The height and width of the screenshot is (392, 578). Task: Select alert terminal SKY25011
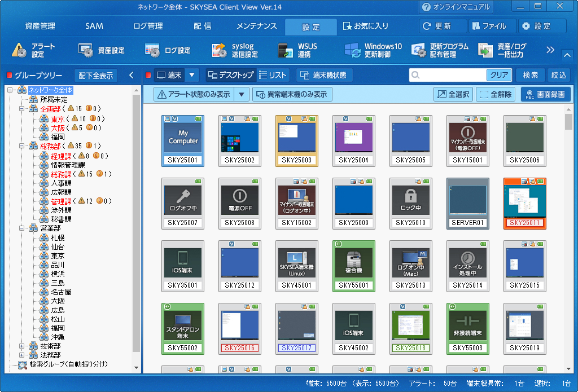(x=525, y=204)
